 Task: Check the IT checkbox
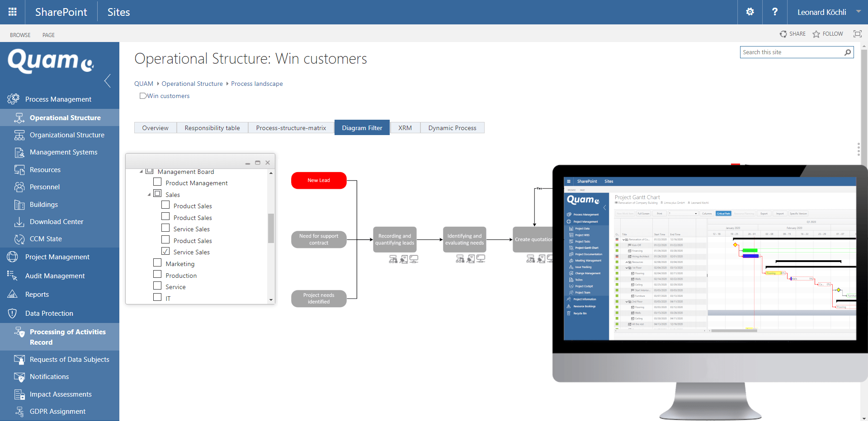click(157, 297)
